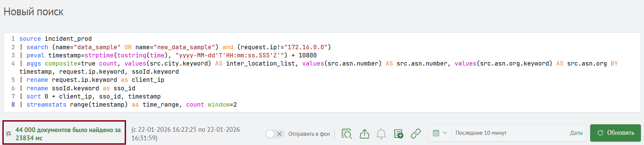Click the 'Последние 10 минут' time field
This screenshot has height=145, width=644.
click(x=508, y=133)
